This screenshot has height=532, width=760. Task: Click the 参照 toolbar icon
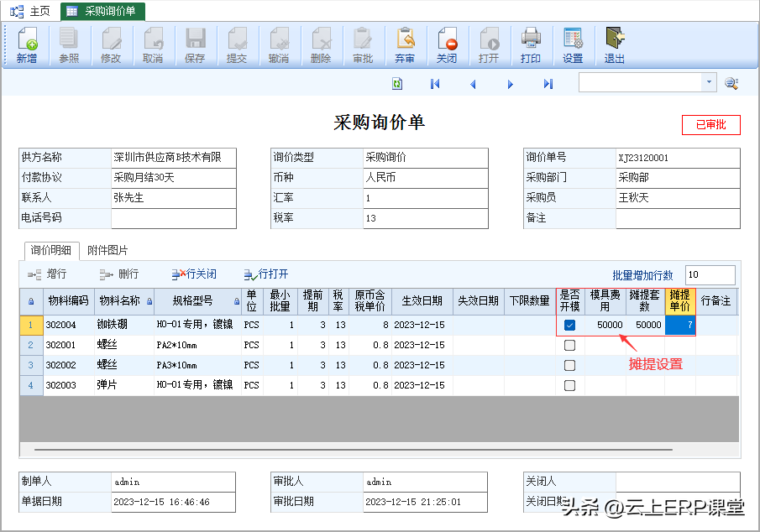(69, 45)
